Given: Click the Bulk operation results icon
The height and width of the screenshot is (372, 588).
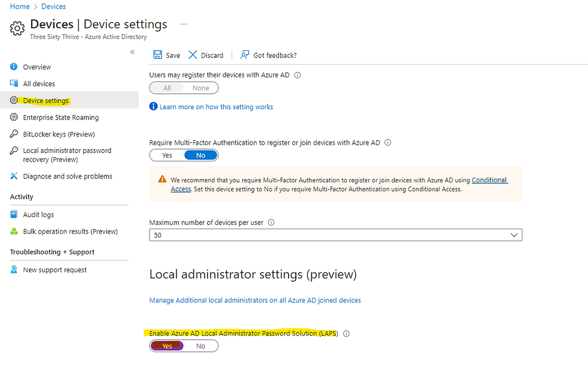Looking at the screenshot, I should pos(14,231).
